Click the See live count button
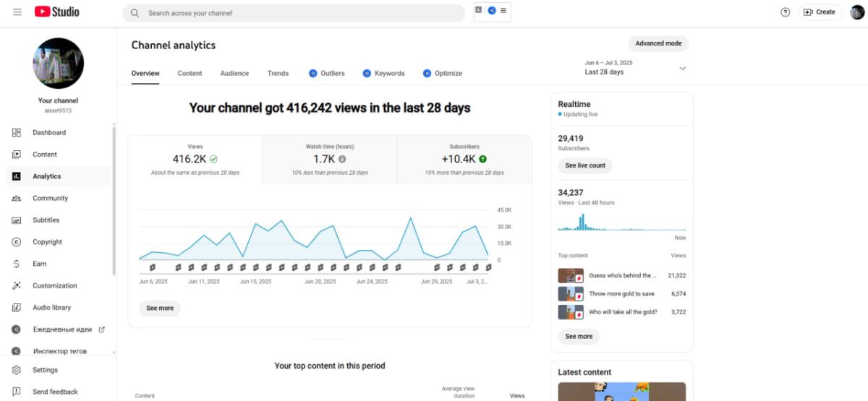Screen dimensions: 868x401 point(585,165)
